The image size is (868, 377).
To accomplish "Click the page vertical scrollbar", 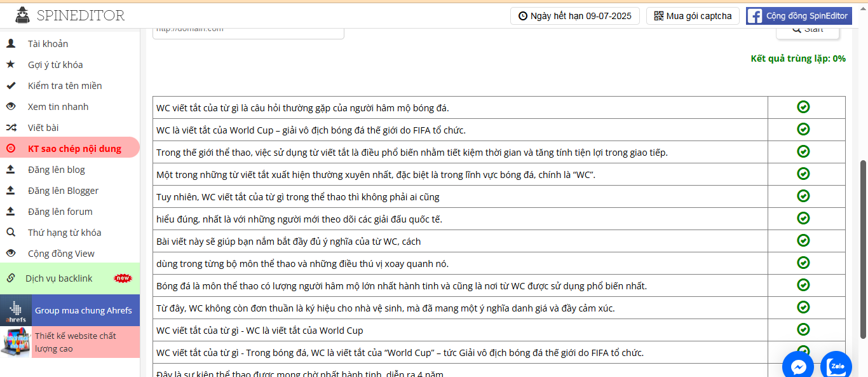I will (x=863, y=248).
